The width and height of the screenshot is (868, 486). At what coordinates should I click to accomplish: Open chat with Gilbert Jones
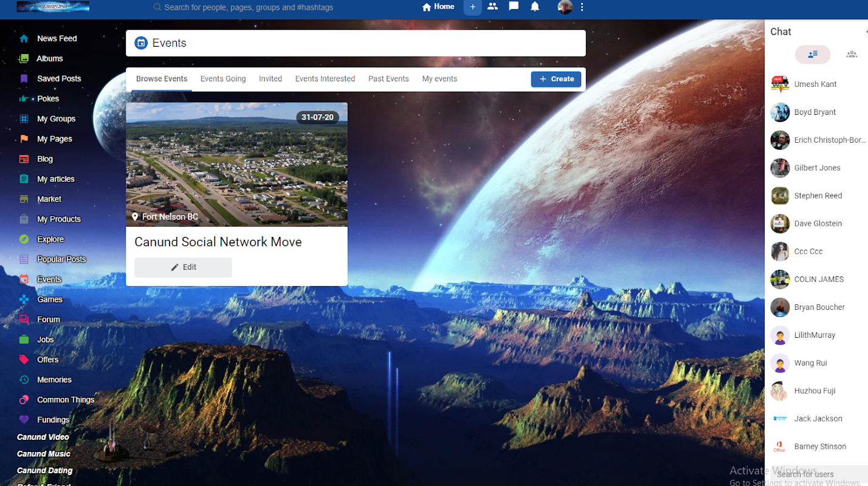[x=816, y=168]
